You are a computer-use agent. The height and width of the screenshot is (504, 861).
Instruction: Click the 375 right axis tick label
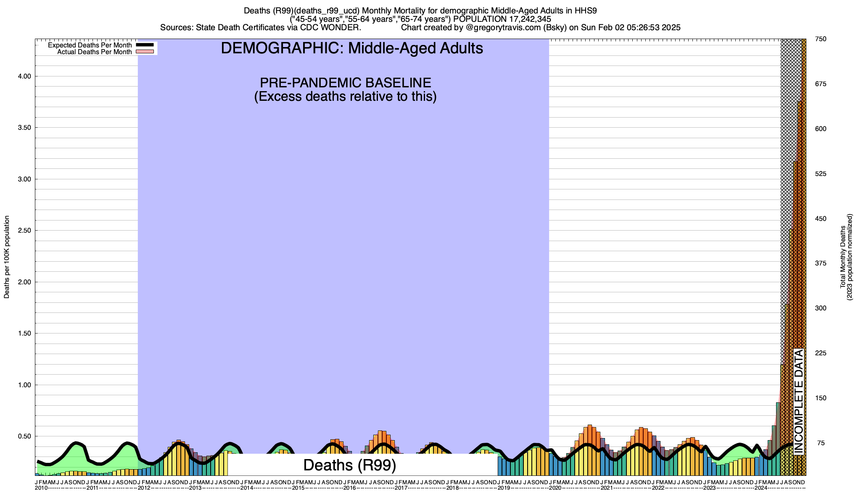tap(821, 263)
